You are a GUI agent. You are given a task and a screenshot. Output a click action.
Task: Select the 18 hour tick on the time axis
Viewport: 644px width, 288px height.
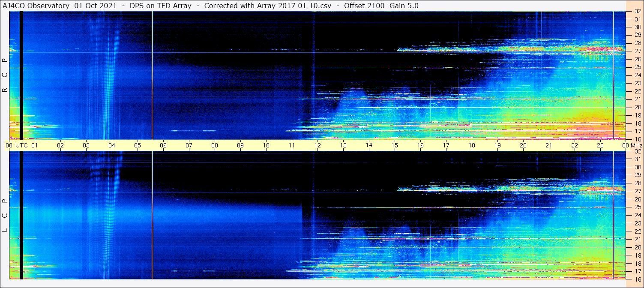(472, 145)
